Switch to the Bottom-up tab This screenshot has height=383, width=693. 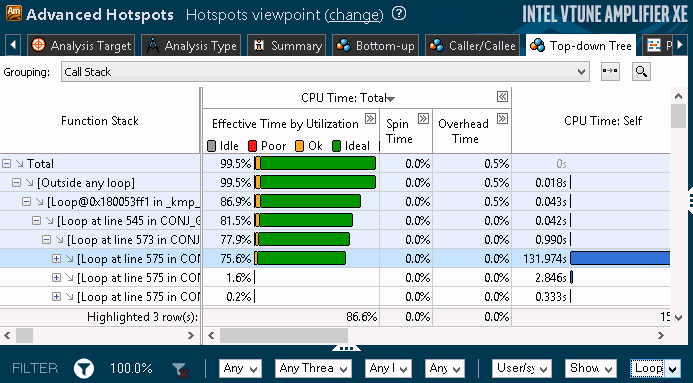click(375, 46)
